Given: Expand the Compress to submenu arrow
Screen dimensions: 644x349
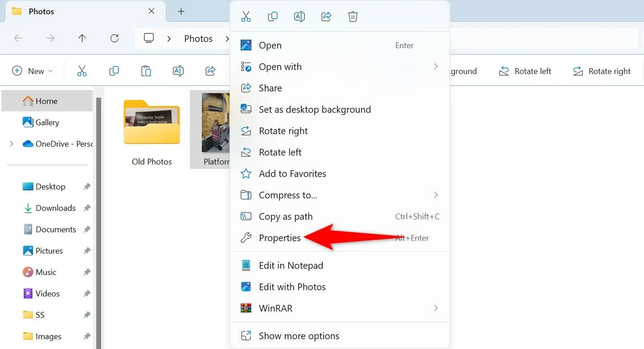Looking at the screenshot, I should coord(435,195).
